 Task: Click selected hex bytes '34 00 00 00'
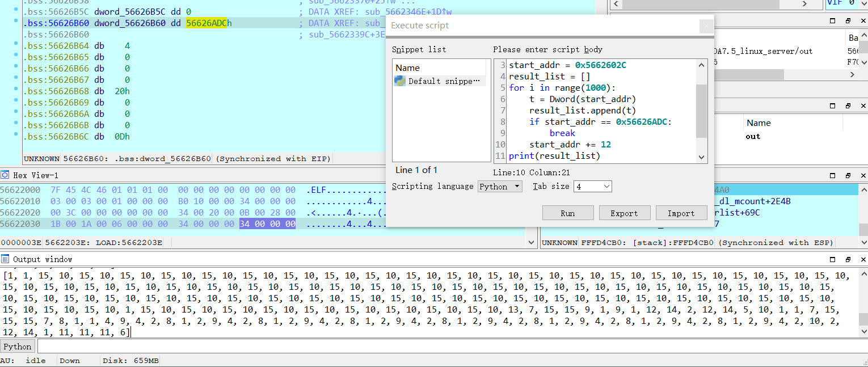[x=267, y=224]
